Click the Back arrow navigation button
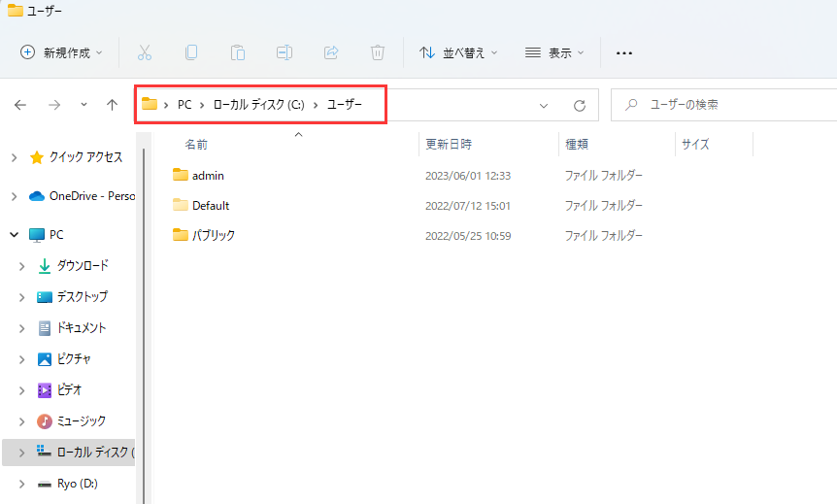 click(x=20, y=105)
